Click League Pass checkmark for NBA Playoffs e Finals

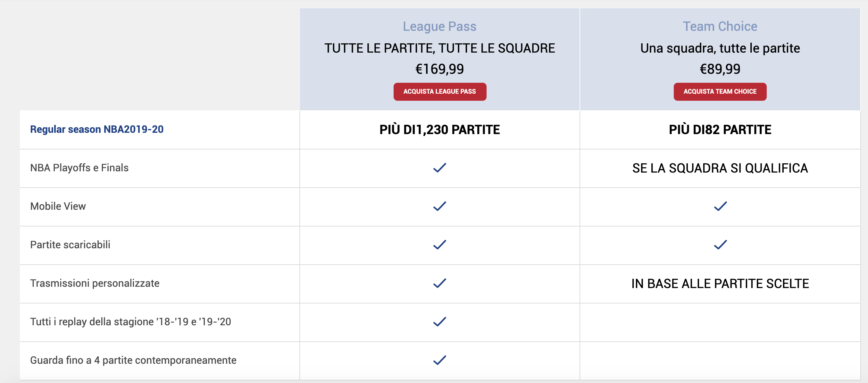coord(439,168)
